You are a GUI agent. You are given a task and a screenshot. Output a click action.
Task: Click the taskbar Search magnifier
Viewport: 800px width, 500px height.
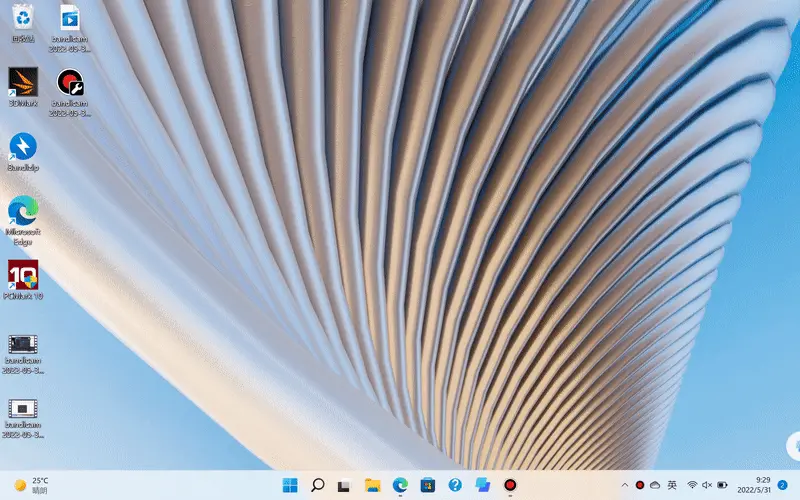317,485
